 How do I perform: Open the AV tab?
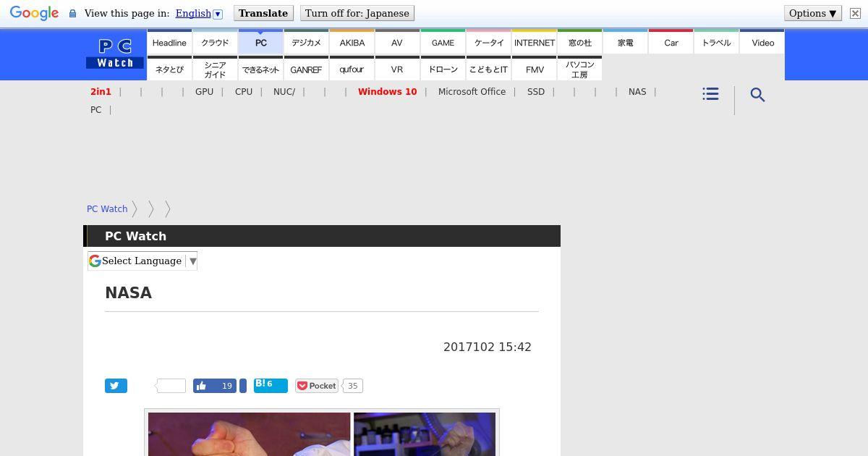pos(397,43)
